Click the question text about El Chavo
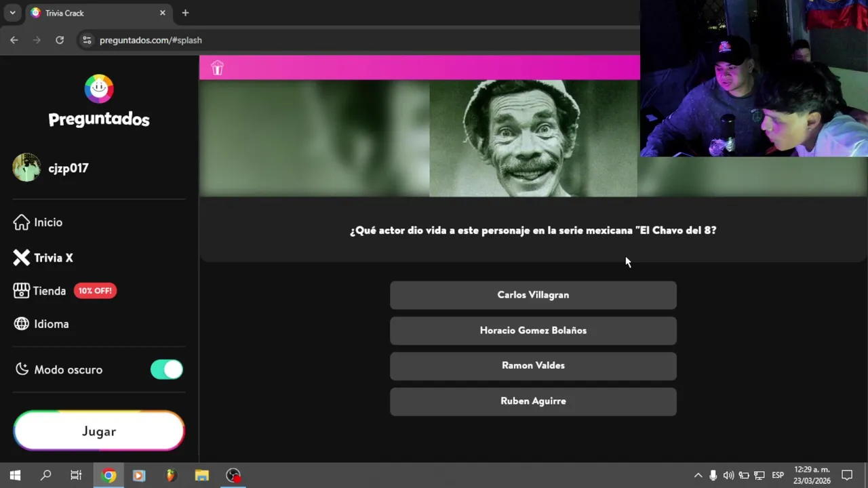 533,230
